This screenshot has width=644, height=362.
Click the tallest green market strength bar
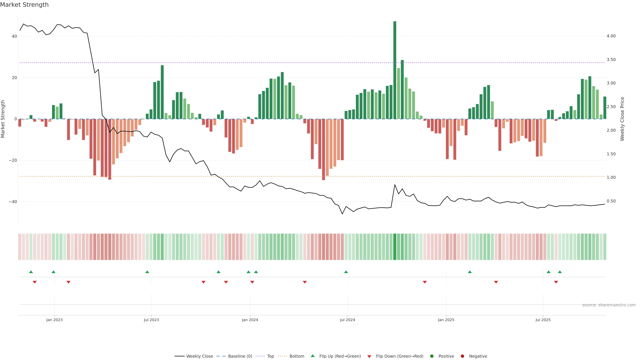coord(395,70)
